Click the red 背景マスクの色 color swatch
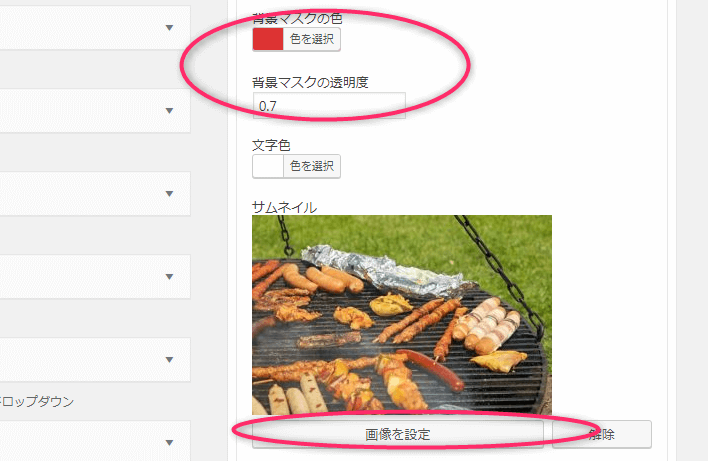 [x=268, y=39]
